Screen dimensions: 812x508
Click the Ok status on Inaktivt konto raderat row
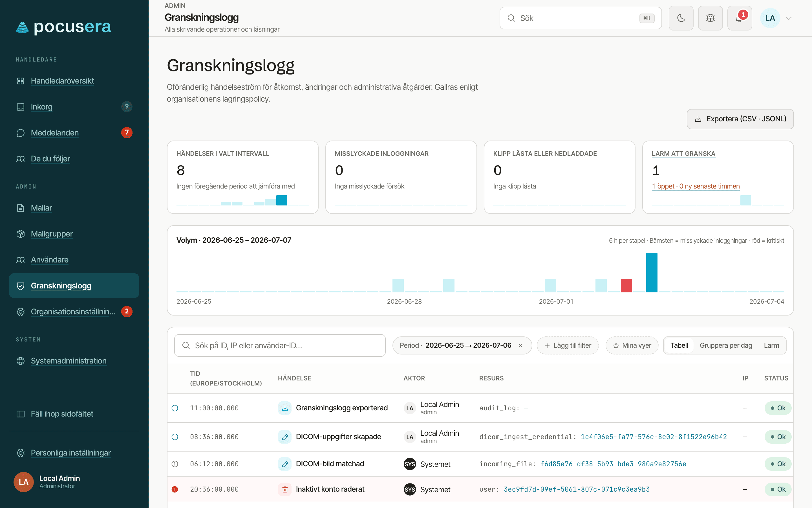tap(778, 489)
